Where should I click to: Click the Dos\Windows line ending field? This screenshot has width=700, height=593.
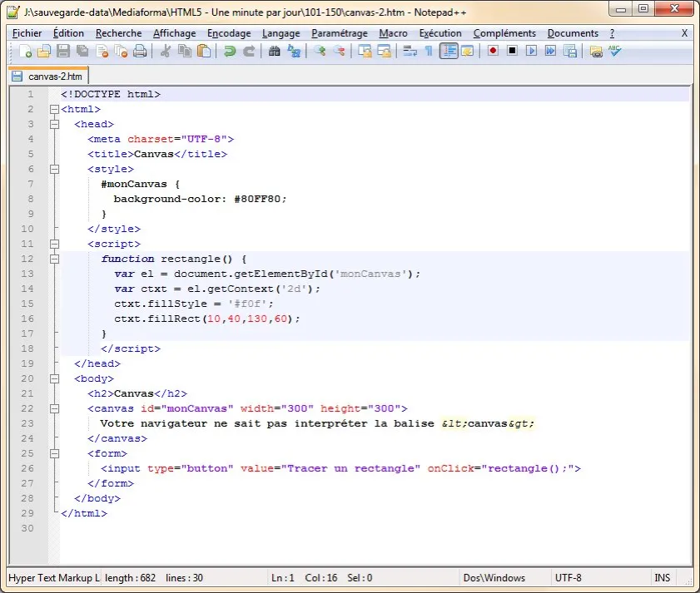click(x=496, y=578)
